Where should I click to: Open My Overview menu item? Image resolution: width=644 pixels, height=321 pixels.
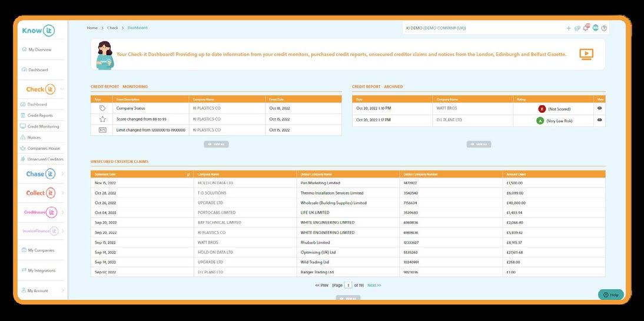pyautogui.click(x=40, y=49)
